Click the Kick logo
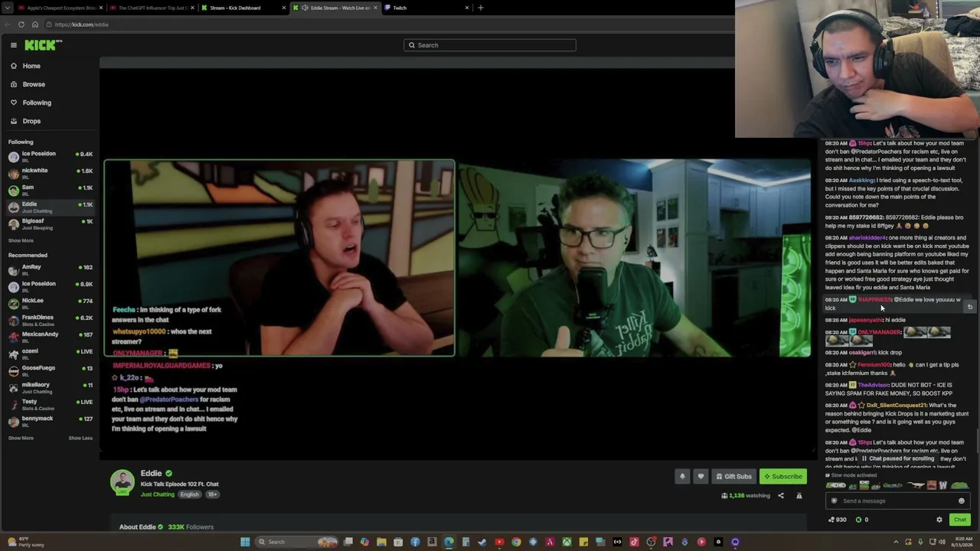 [x=40, y=45]
